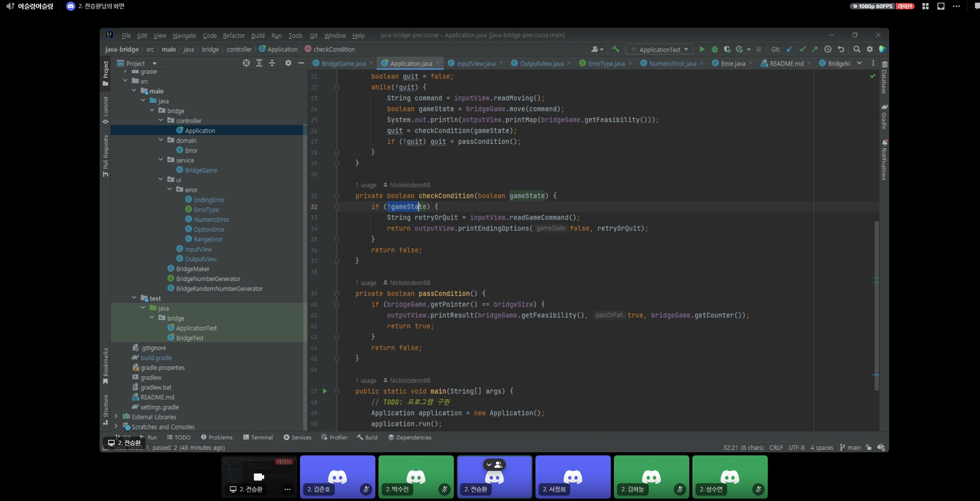Open BridgeGame file in project tree
The image size is (980, 501).
pos(200,170)
